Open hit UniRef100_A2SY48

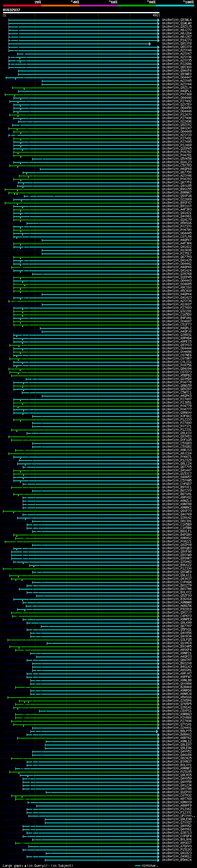(177, 50)
